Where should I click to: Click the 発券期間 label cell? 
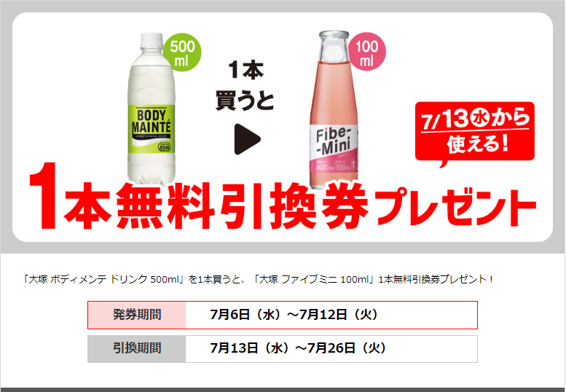[x=137, y=315]
